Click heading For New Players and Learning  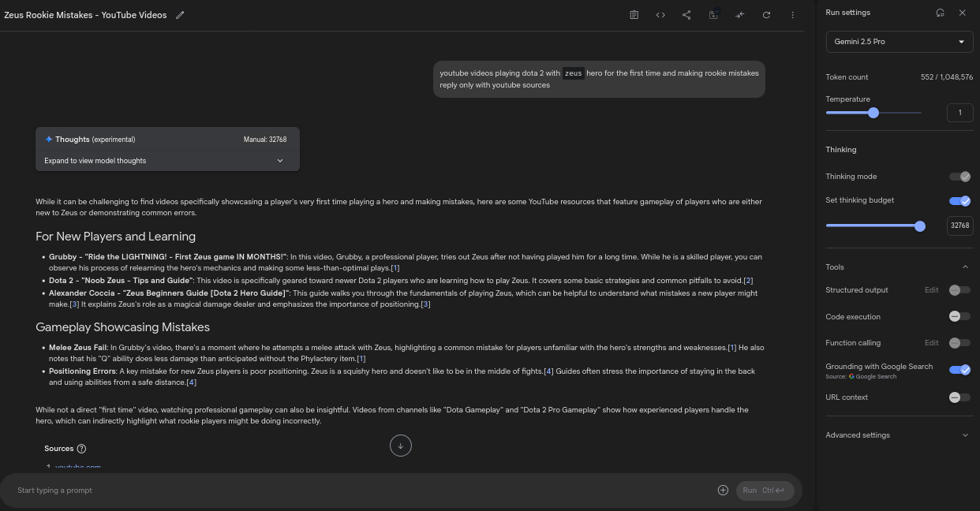[115, 237]
